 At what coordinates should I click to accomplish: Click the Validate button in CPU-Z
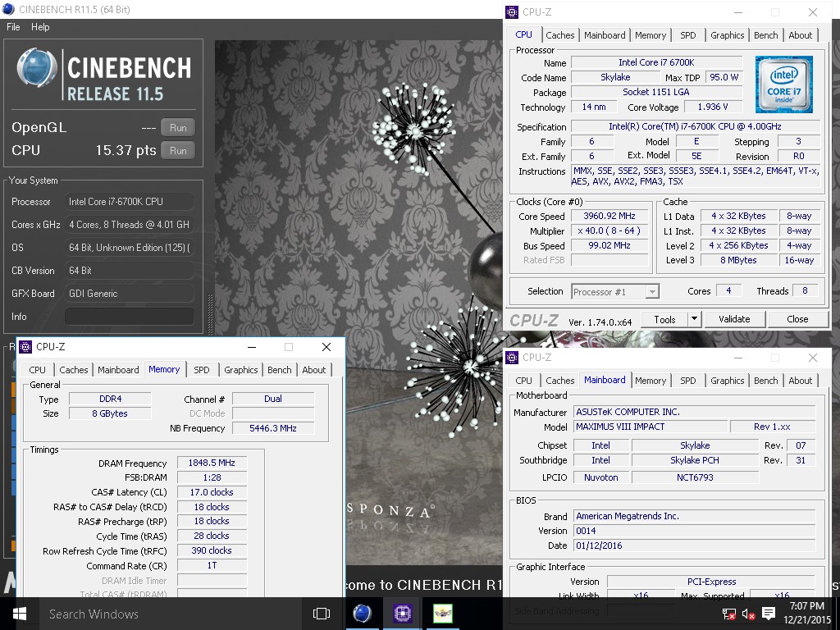click(734, 319)
